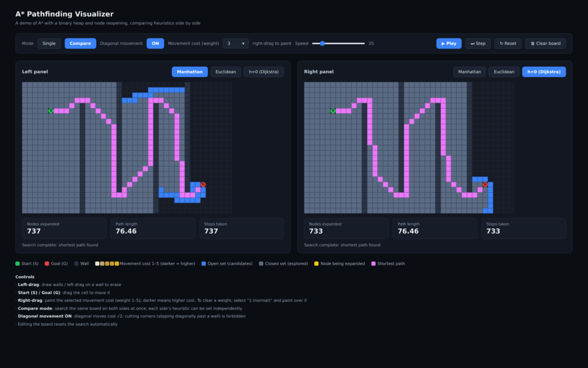Click the green Start node in Left panel grid
Image resolution: width=588 pixels, height=368 pixels.
tap(51, 111)
